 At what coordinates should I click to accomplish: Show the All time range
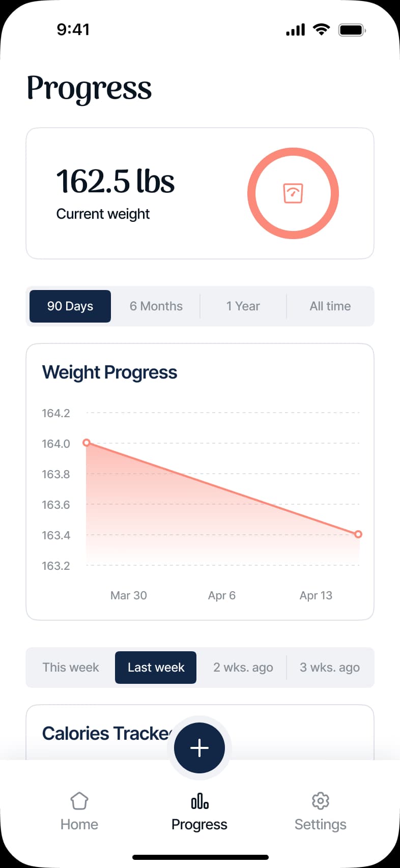click(x=330, y=306)
